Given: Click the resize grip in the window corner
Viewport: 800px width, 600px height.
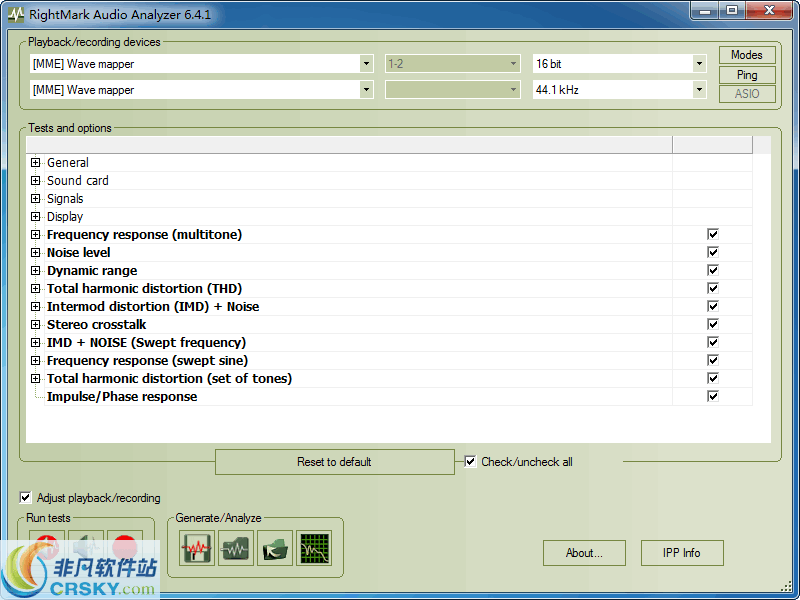Looking at the screenshot, I should pyautogui.click(x=786, y=587).
